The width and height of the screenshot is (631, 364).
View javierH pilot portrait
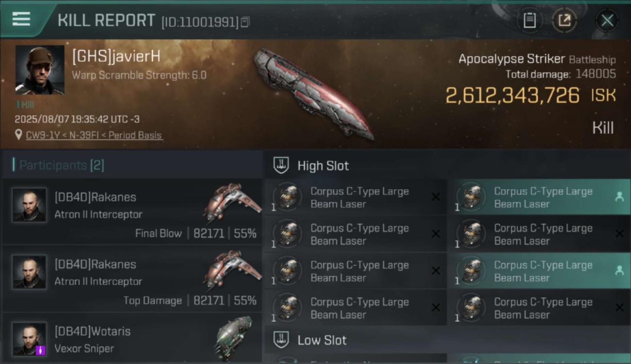[40, 70]
